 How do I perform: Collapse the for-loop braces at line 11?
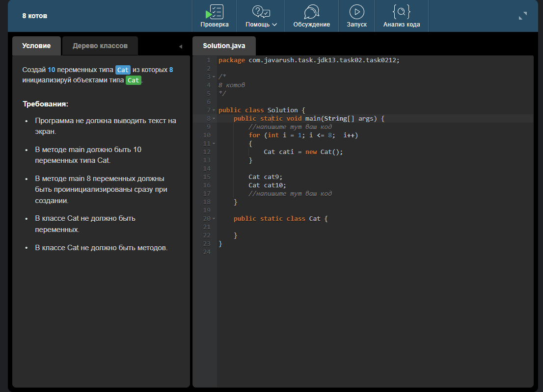tap(214, 144)
